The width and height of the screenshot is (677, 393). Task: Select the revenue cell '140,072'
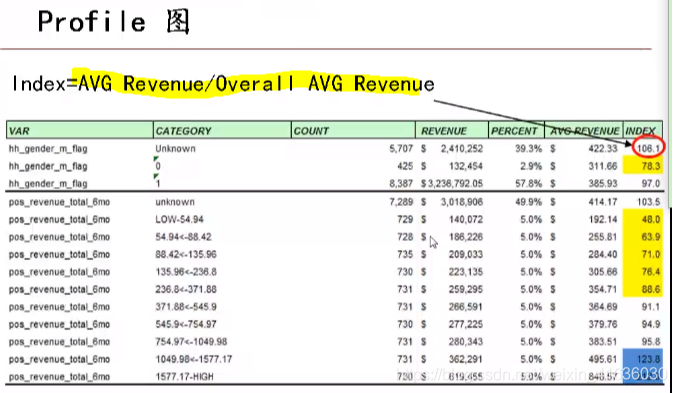[466, 219]
